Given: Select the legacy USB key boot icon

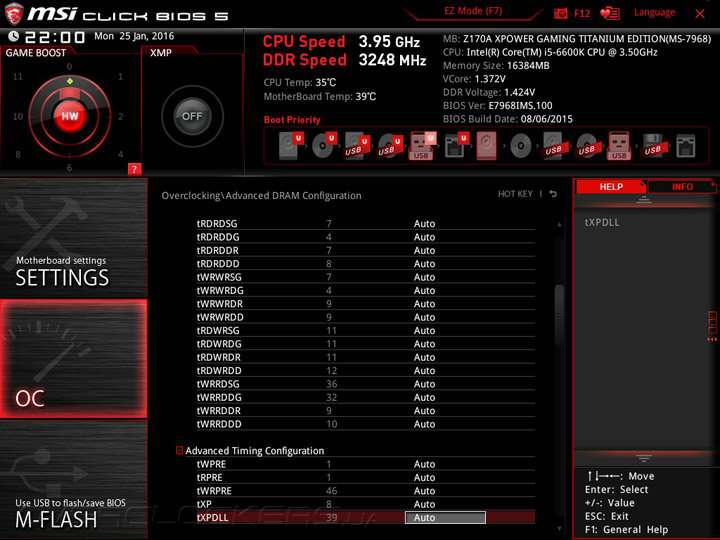Looking at the screenshot, I should (x=619, y=146).
